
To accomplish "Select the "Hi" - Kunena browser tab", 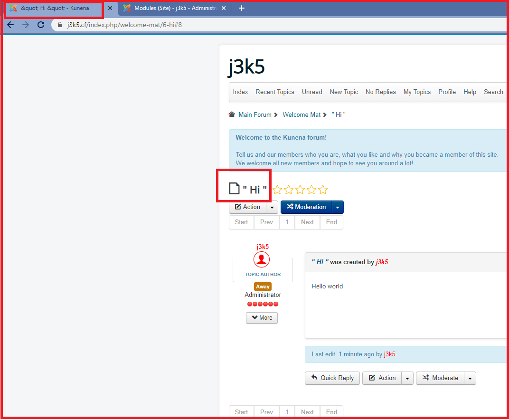I will 55,8.
